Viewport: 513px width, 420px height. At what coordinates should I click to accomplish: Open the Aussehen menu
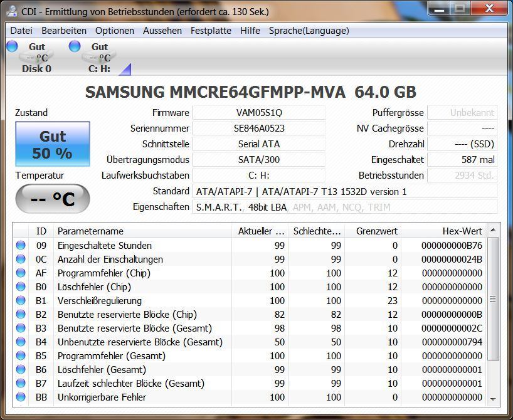[x=162, y=31]
